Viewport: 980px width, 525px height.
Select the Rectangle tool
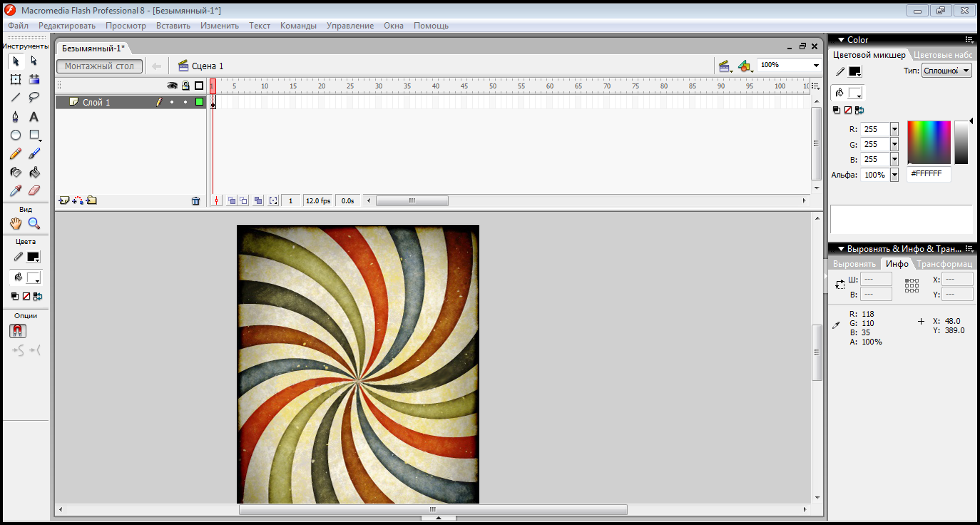[34, 135]
